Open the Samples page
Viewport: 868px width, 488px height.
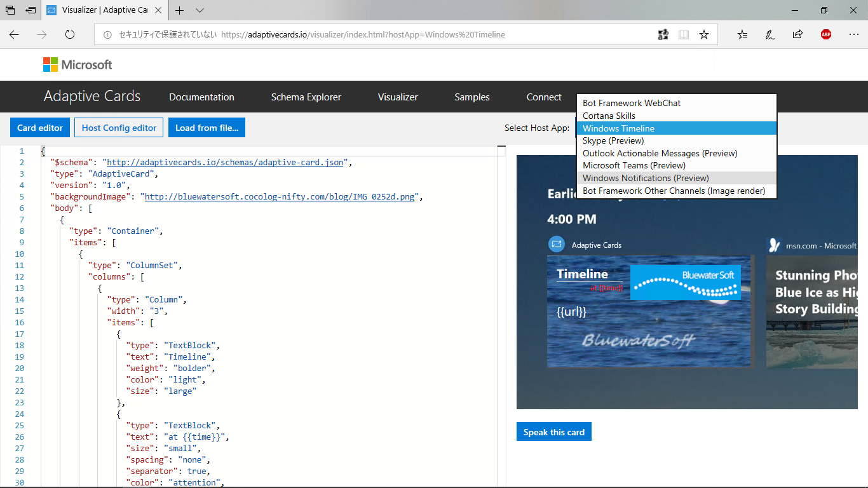tap(472, 97)
